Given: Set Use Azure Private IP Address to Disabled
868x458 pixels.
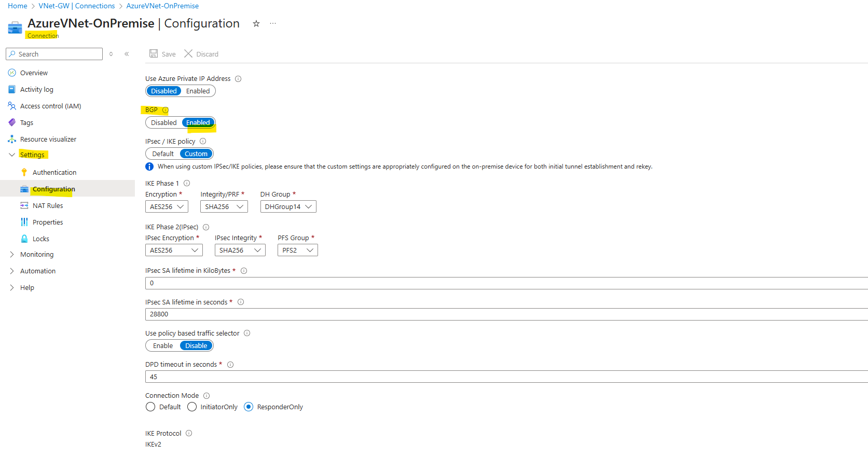Looking at the screenshot, I should pos(164,91).
